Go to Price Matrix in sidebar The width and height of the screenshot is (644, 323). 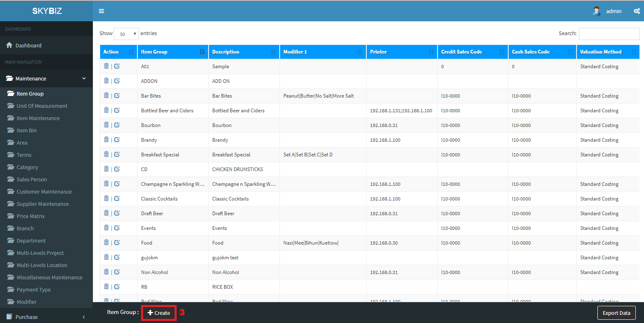pos(31,216)
